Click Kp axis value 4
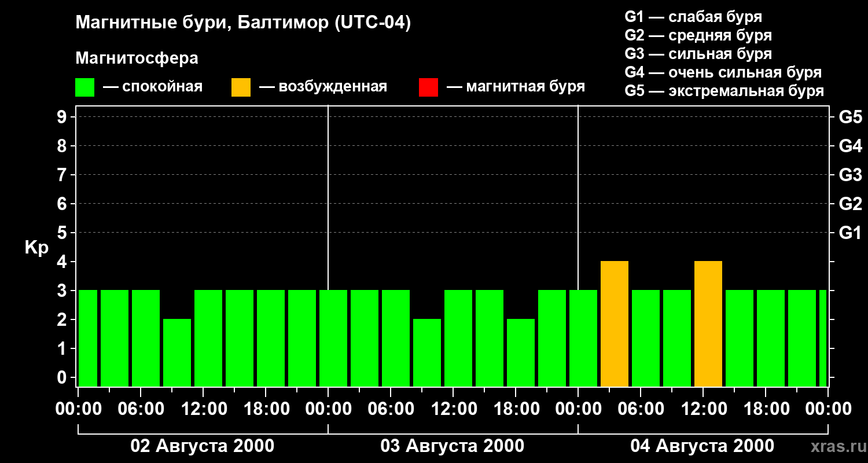 point(62,262)
